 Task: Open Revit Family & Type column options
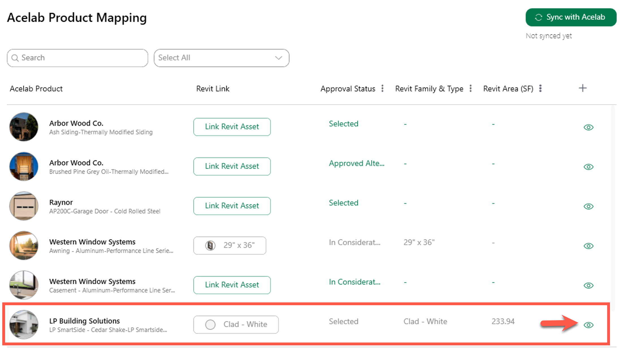pos(471,88)
